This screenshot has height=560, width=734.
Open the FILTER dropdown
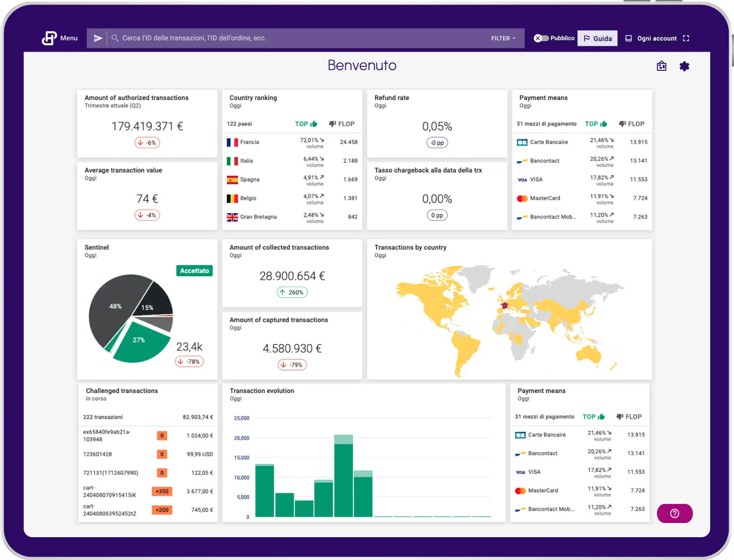pos(502,38)
